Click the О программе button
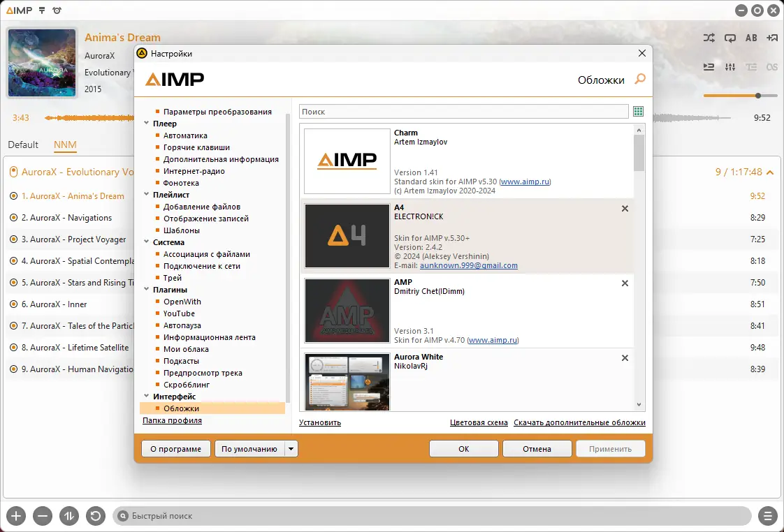Image resolution: width=784 pixels, height=532 pixels. click(x=176, y=449)
